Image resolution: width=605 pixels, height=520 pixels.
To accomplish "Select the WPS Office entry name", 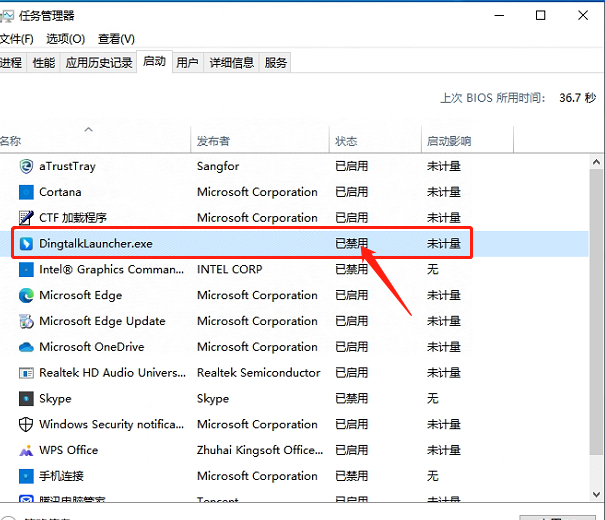I will tap(69, 451).
